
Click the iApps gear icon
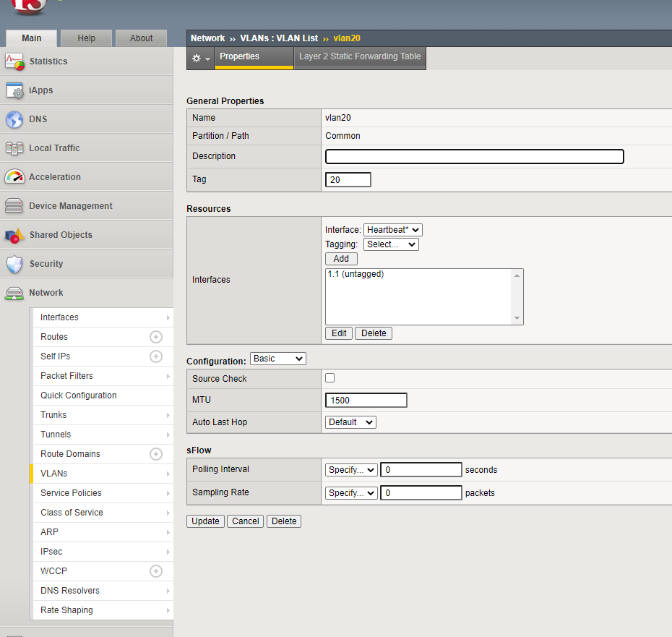(x=14, y=90)
